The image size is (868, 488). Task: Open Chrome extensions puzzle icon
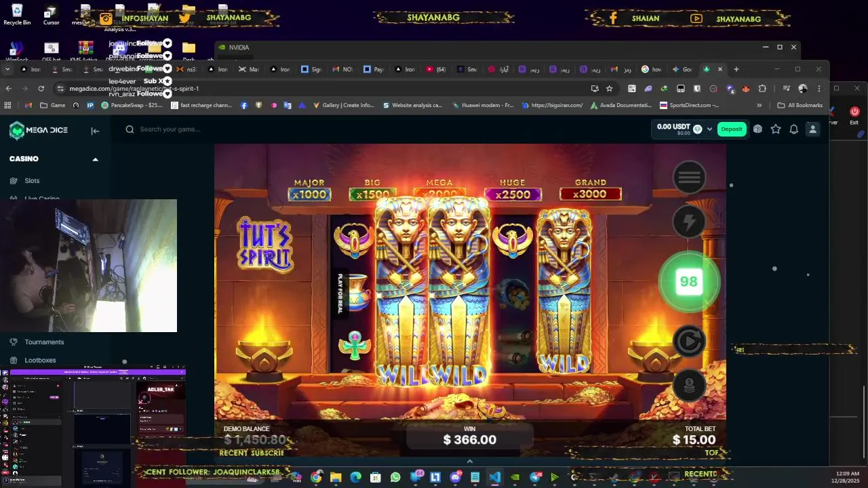[x=762, y=88]
